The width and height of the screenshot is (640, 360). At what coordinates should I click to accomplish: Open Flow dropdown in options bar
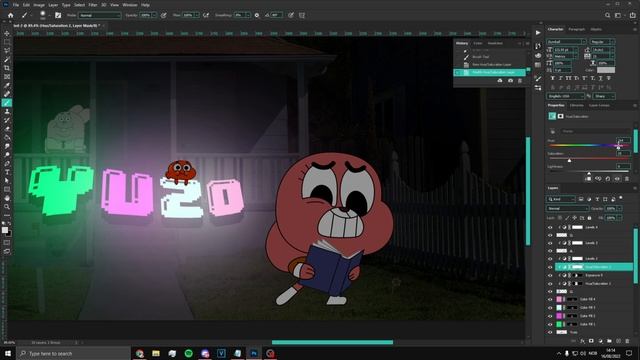197,15
